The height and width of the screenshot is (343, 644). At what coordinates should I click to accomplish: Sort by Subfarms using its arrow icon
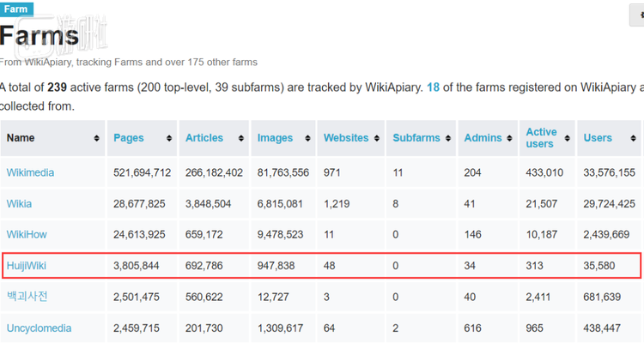[449, 138]
